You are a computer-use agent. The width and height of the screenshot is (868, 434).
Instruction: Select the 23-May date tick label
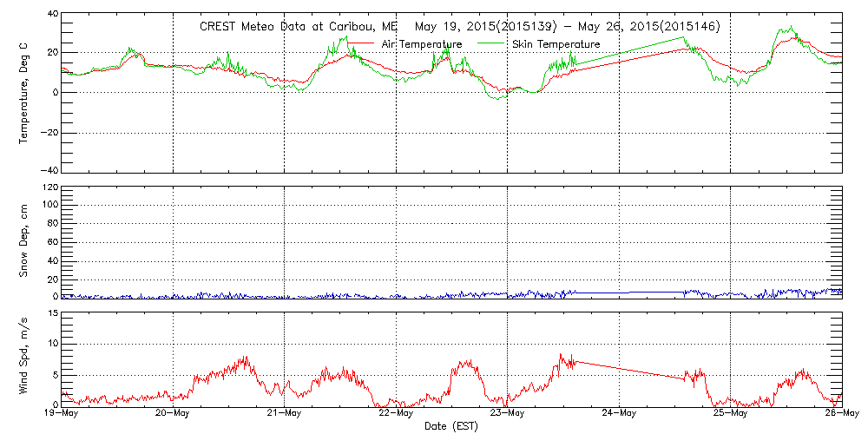[x=507, y=414]
